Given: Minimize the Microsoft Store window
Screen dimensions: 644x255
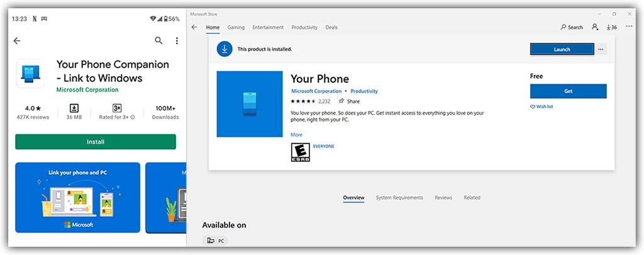Looking at the screenshot, I should pos(599,14).
